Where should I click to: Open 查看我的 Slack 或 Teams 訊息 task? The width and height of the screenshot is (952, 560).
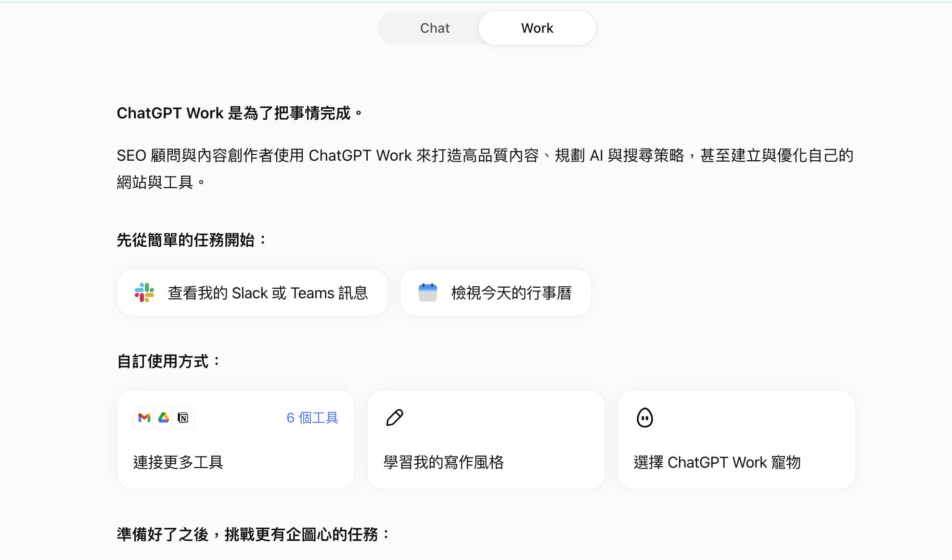[x=252, y=293]
